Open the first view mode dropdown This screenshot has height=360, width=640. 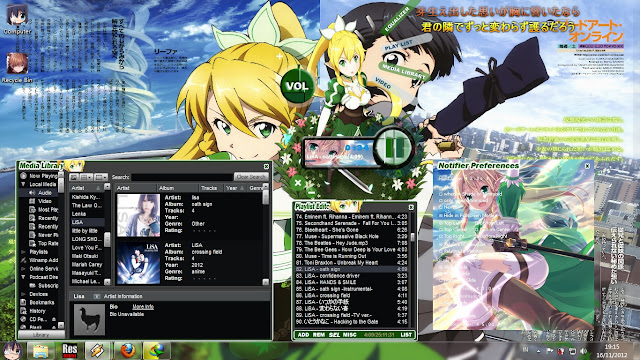(86, 177)
